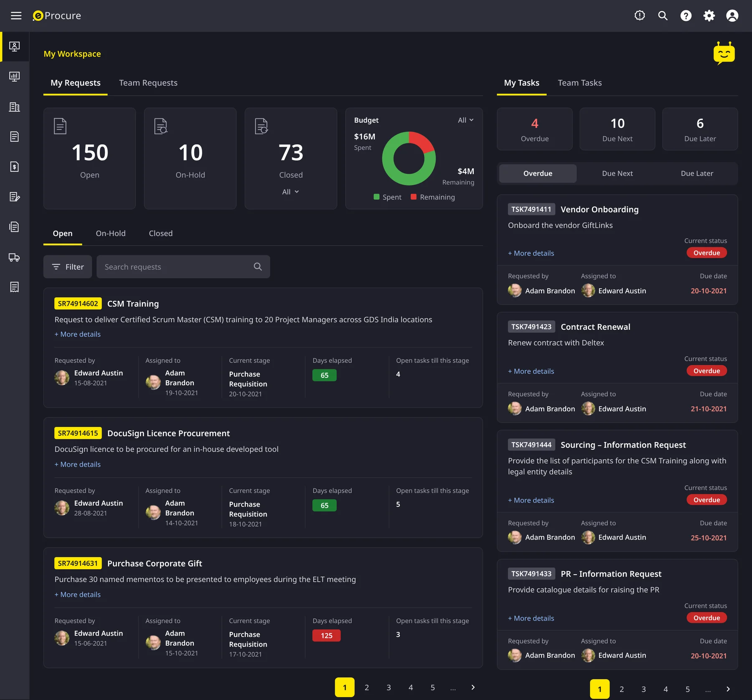Open the delivery truck sidebar icon
Screen dimensions: 752x700
coord(15,257)
